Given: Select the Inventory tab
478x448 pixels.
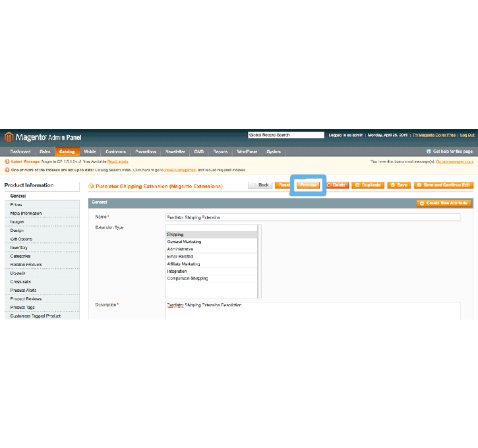Looking at the screenshot, I should tap(42, 248).
